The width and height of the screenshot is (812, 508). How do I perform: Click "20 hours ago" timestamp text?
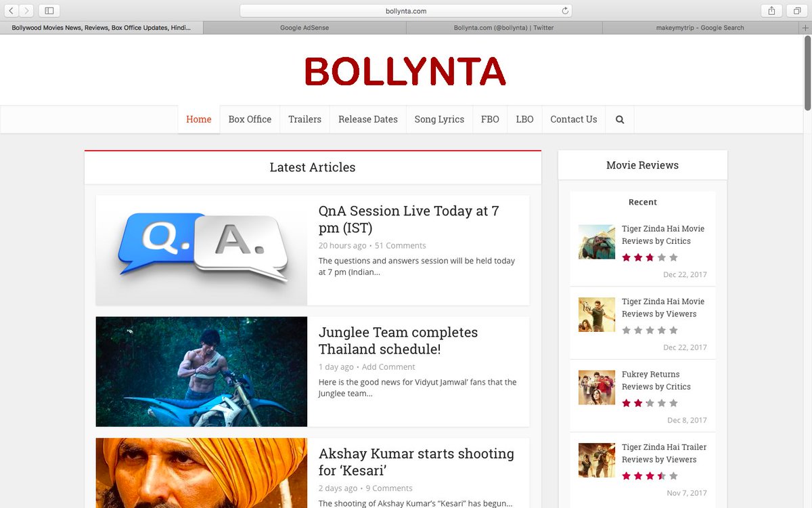(342, 246)
